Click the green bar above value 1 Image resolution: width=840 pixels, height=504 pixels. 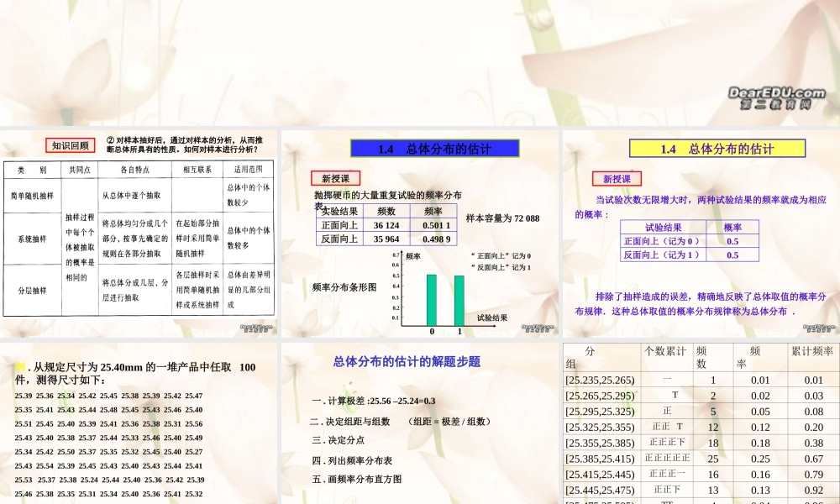pos(459,301)
